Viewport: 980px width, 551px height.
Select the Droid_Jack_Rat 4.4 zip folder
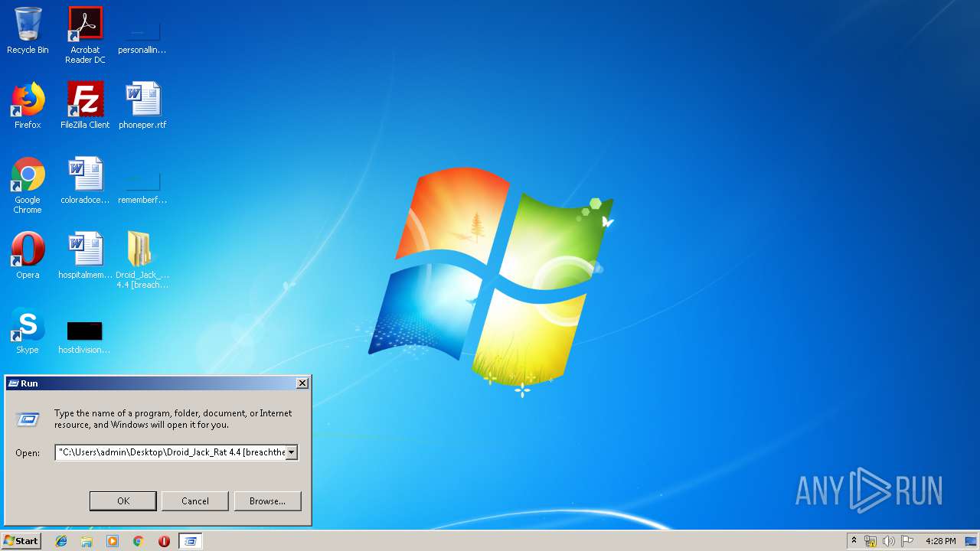142,260
